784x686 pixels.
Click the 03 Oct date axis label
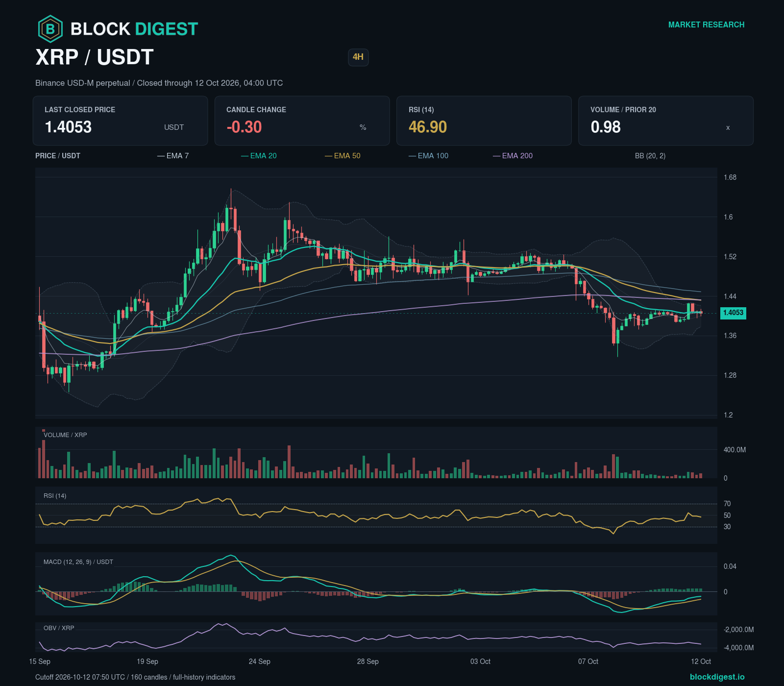click(481, 661)
